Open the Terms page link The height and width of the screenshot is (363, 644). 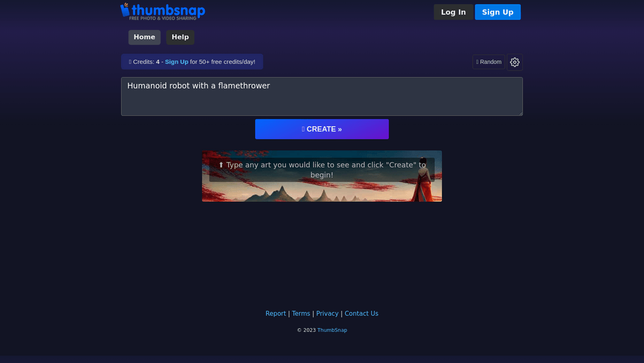[301, 313]
